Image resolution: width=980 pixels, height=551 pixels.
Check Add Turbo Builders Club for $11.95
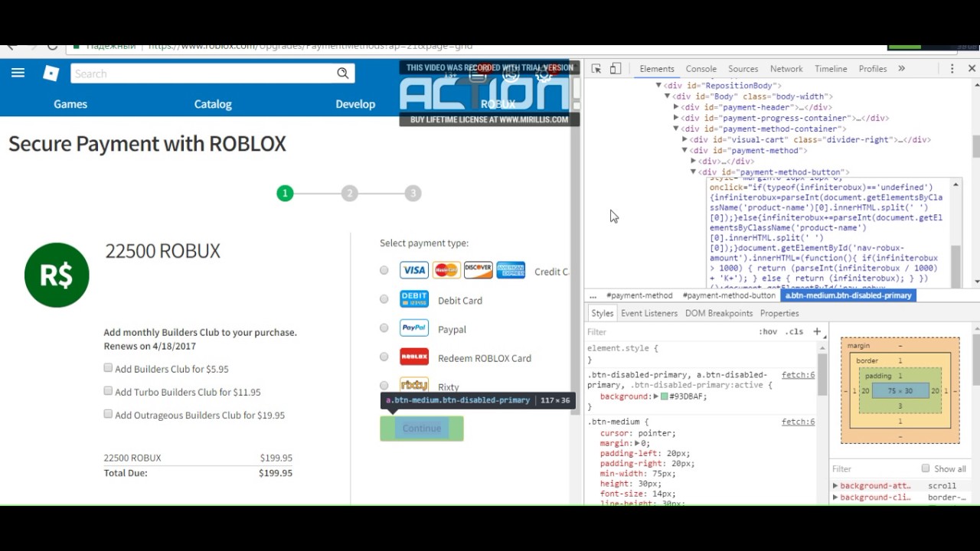point(108,391)
